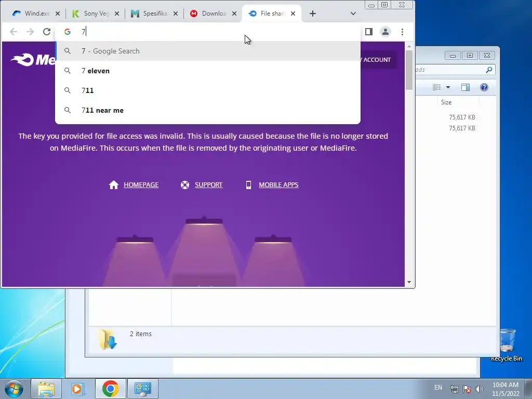Open the SUPPORT link

pyautogui.click(x=209, y=184)
